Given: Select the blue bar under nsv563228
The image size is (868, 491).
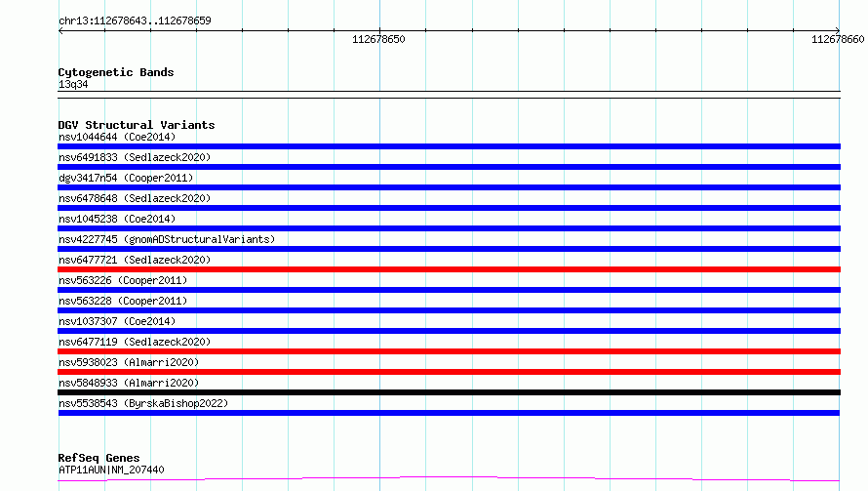Looking at the screenshot, I should coord(449,310).
